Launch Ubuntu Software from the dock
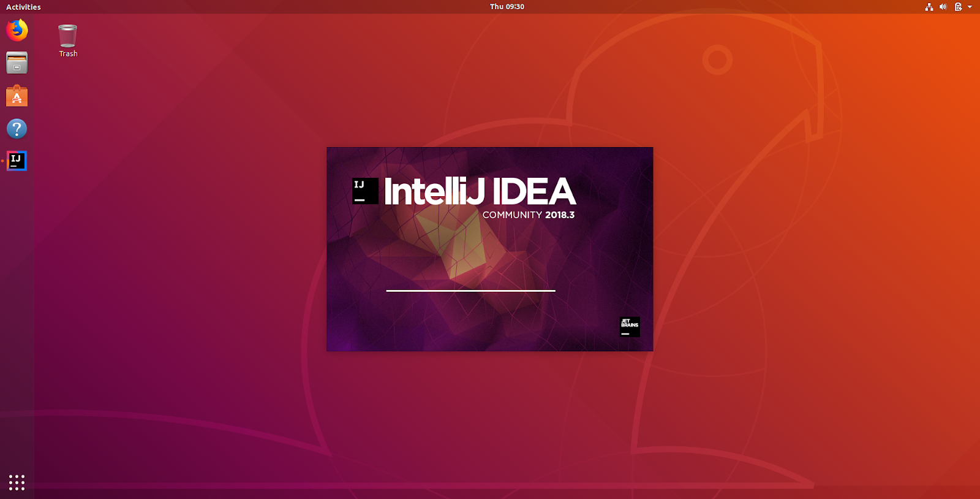The width and height of the screenshot is (980, 499). tap(17, 96)
